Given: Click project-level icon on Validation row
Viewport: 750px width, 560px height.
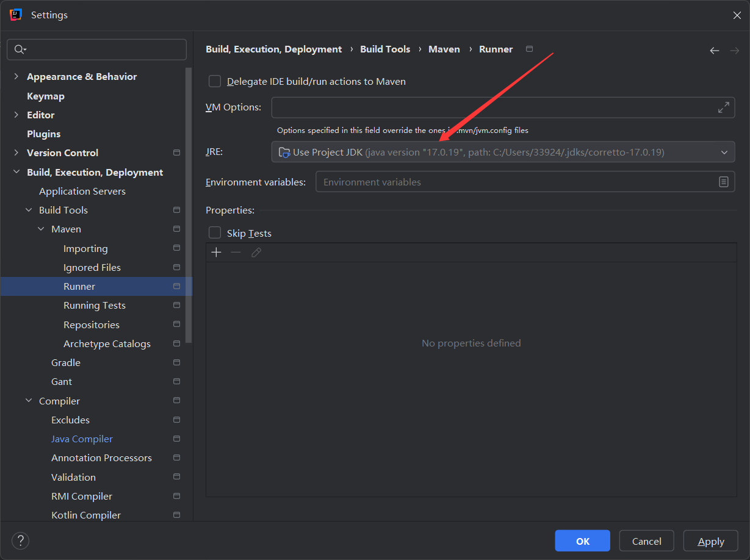Looking at the screenshot, I should (176, 477).
